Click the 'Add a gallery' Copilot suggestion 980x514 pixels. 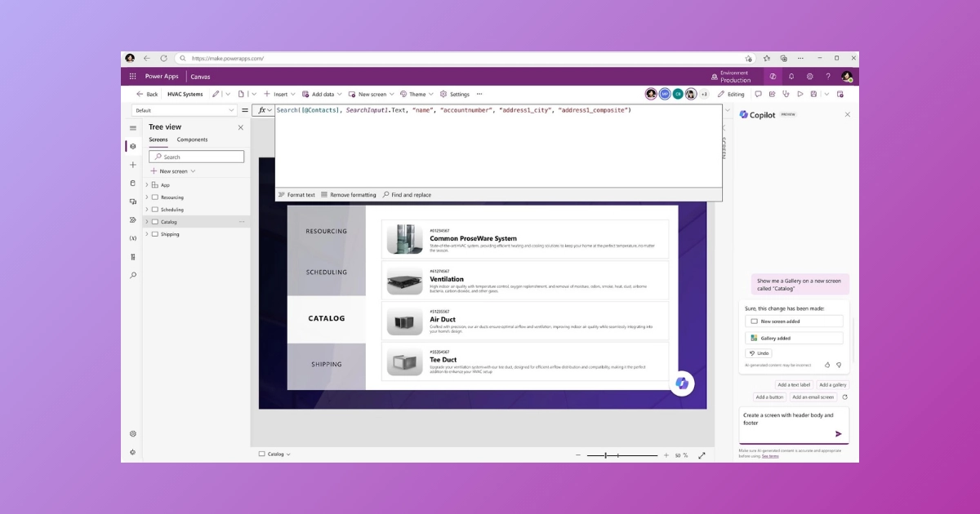pos(832,384)
